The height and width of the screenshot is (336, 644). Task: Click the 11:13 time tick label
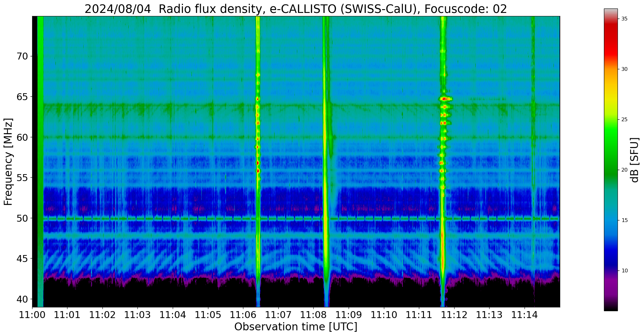[x=489, y=315]
